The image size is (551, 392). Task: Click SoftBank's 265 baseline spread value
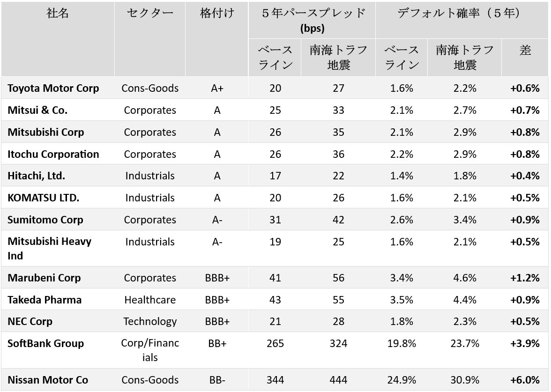275,343
